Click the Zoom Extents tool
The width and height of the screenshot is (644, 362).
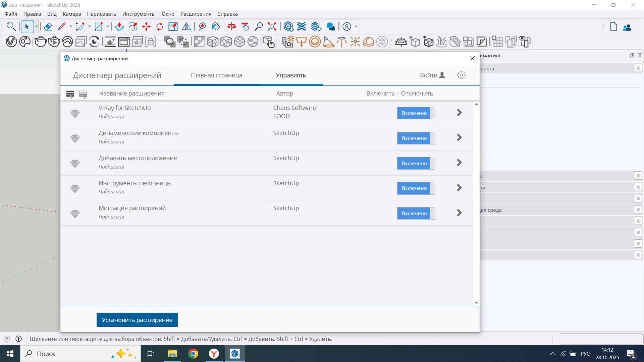[272, 26]
